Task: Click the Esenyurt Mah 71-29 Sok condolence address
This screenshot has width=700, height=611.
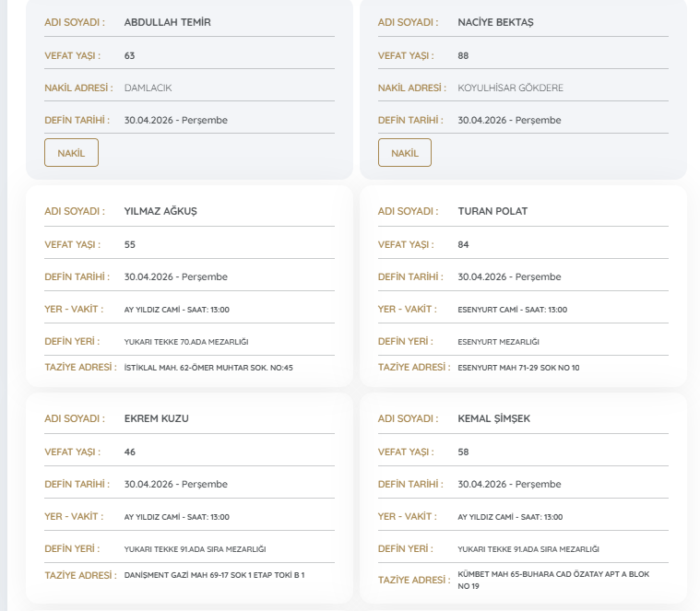Action: pyautogui.click(x=518, y=368)
